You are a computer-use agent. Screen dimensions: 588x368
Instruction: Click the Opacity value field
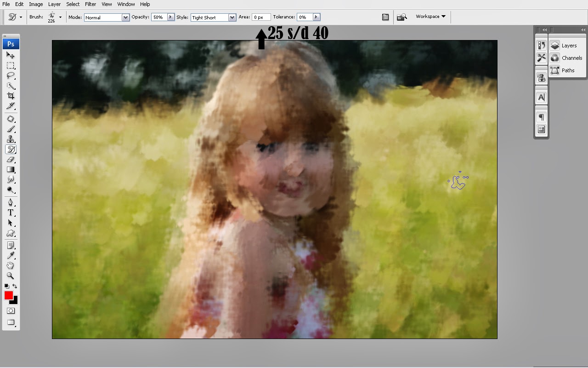pyautogui.click(x=159, y=17)
